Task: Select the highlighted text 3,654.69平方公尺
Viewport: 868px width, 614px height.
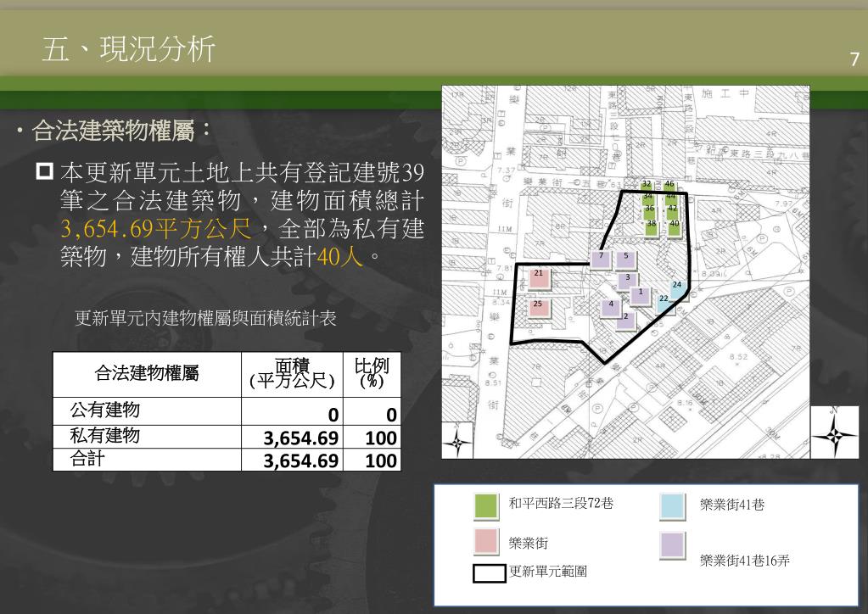Action: 157,228
